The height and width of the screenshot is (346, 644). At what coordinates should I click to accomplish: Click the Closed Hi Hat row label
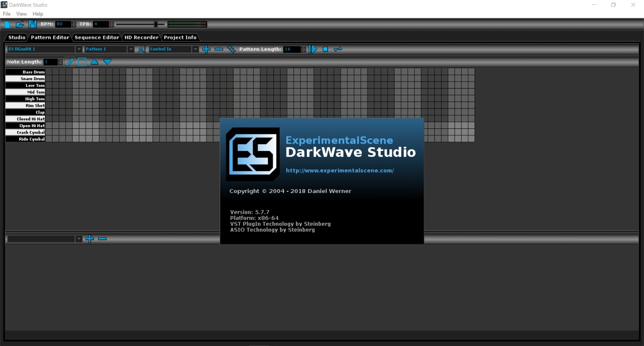(x=25, y=119)
